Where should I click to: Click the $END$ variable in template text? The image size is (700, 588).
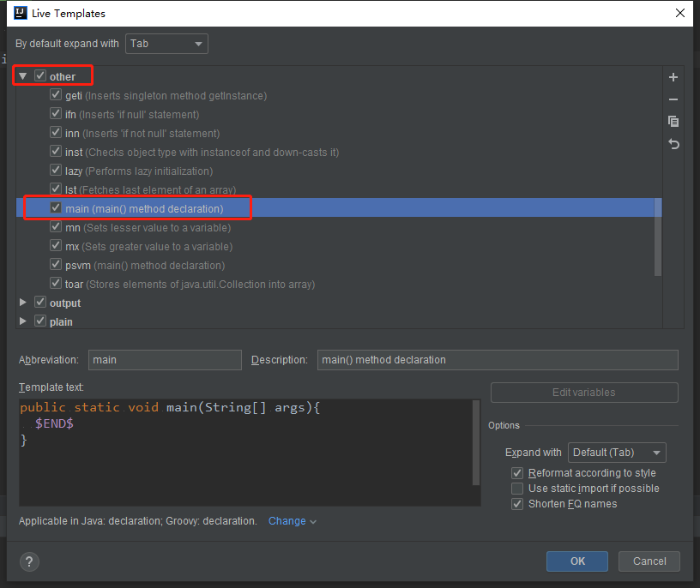click(x=54, y=423)
